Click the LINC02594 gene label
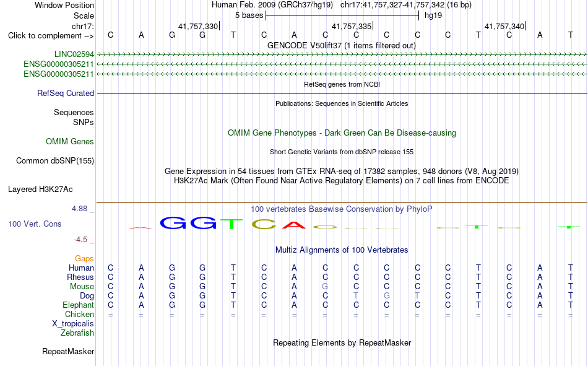Image resolution: width=588 pixels, height=366 pixels. pyautogui.click(x=74, y=54)
